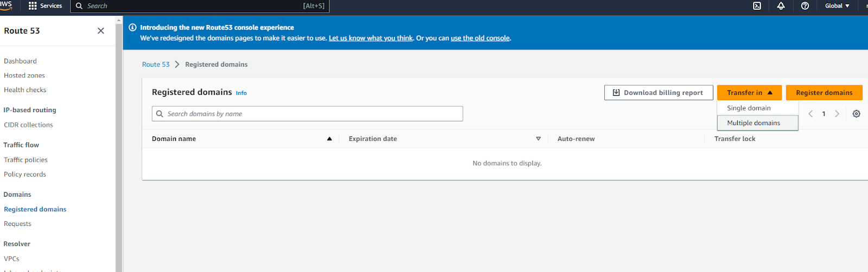Click the Transfer lock column header
868x272 pixels.
point(735,139)
